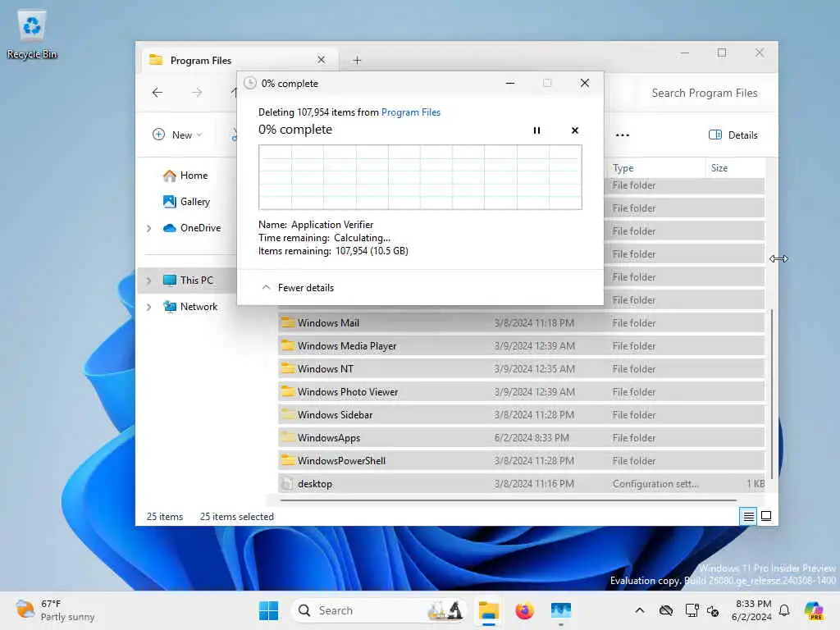
Task: Switch to details list view
Action: [748, 517]
